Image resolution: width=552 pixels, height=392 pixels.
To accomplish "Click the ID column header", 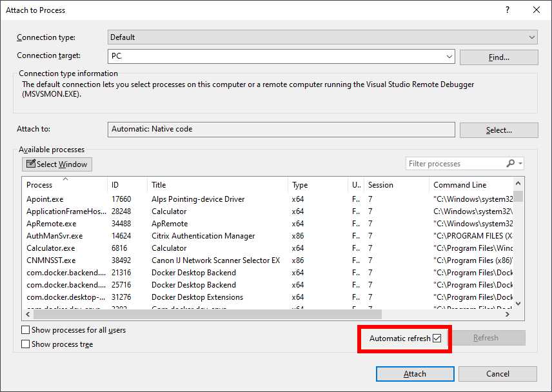I will (x=115, y=184).
